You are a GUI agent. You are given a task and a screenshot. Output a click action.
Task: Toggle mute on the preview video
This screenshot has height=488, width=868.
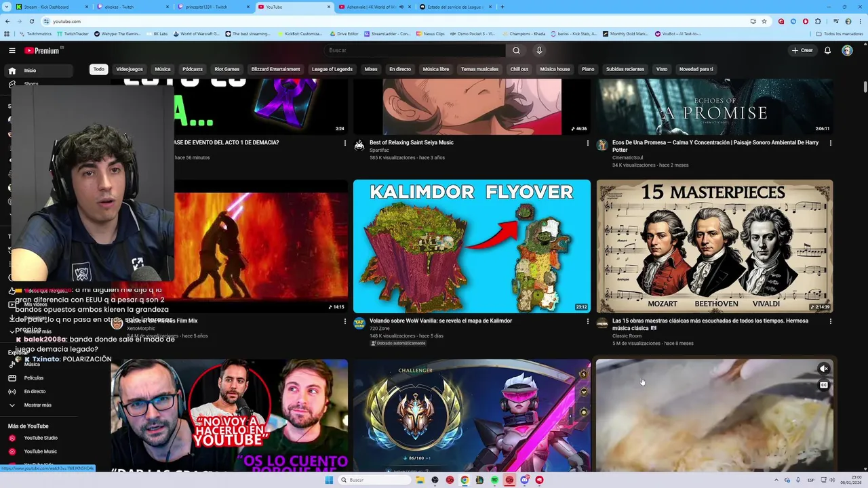(x=824, y=369)
